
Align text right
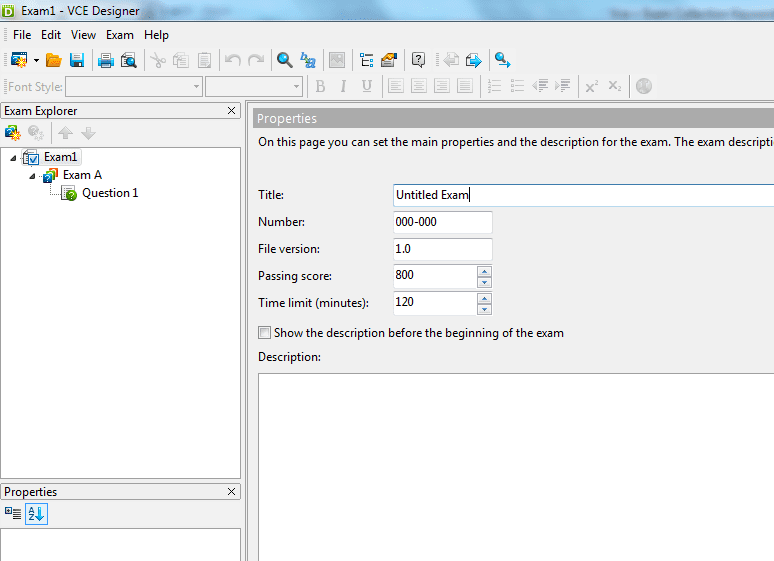[x=442, y=86]
